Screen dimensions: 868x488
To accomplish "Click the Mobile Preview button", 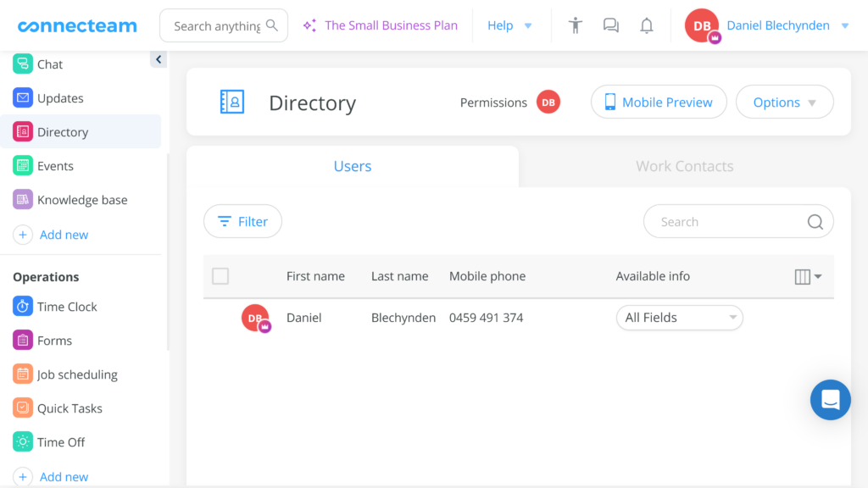I will [x=659, y=103].
